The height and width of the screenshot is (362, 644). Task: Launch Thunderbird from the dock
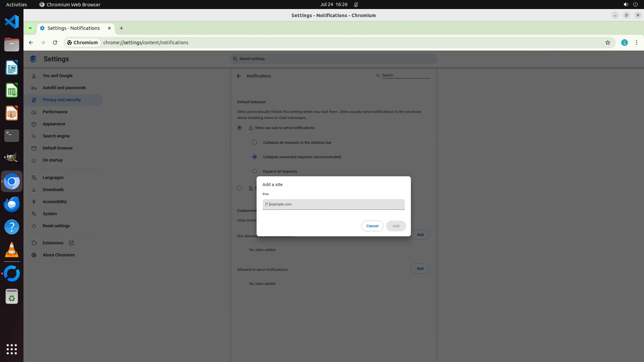pyautogui.click(x=12, y=204)
